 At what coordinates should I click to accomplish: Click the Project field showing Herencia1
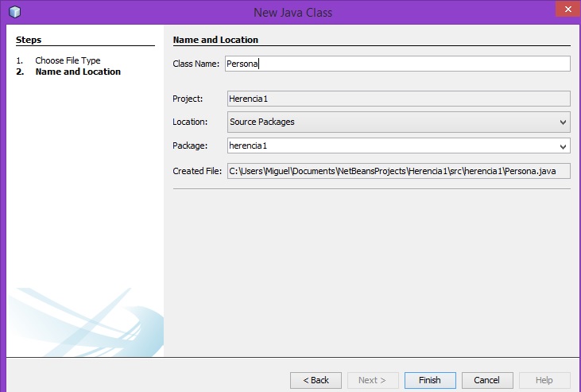coord(397,99)
